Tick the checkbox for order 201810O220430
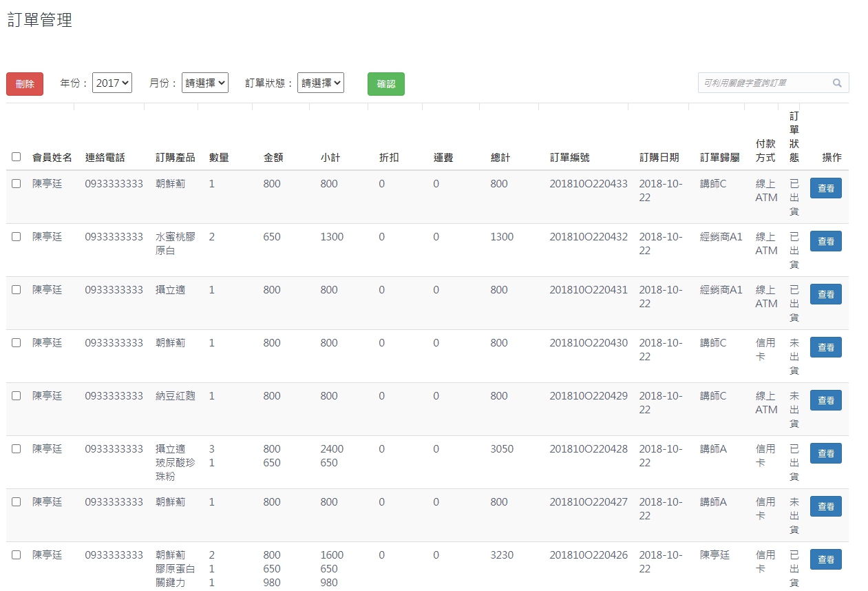This screenshot has height=591, width=868. 17,342
